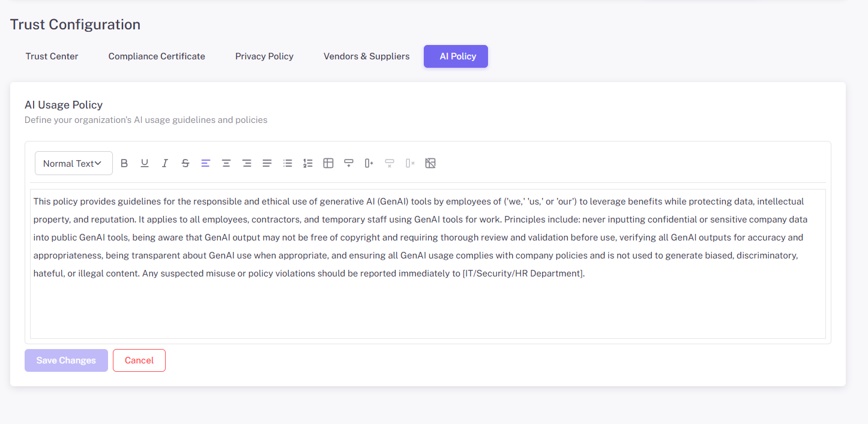868x424 pixels.
Task: Go to the Vendors & Suppliers tab
Action: tap(366, 56)
